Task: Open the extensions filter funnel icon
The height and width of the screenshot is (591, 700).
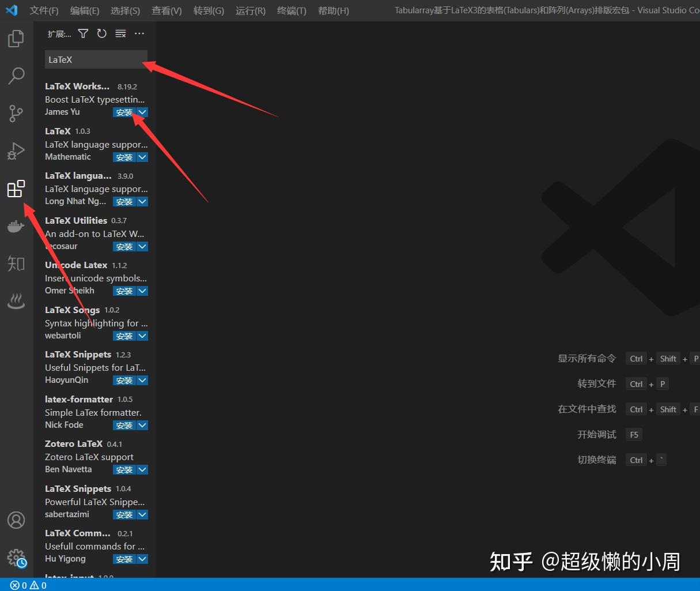Action: [x=83, y=33]
